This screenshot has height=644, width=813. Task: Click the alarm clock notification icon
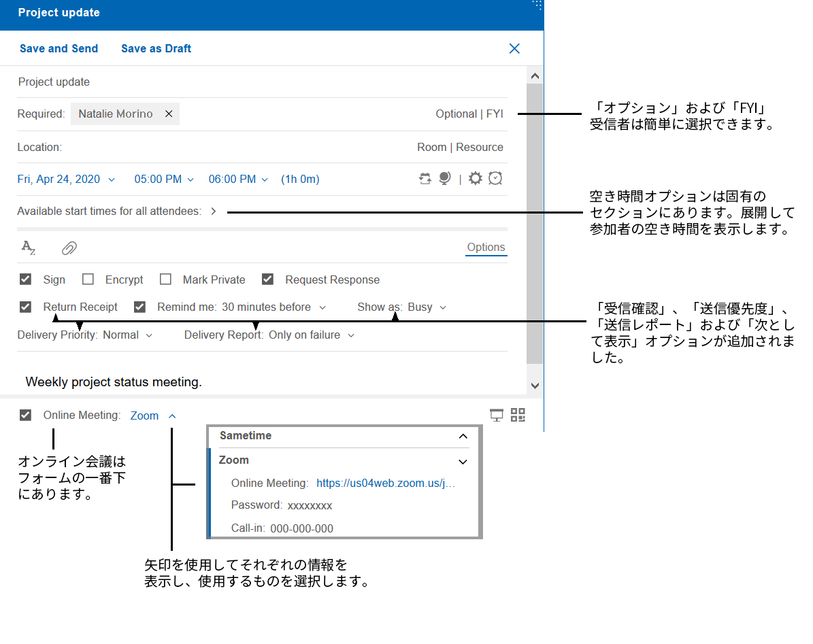pyautogui.click(x=495, y=178)
